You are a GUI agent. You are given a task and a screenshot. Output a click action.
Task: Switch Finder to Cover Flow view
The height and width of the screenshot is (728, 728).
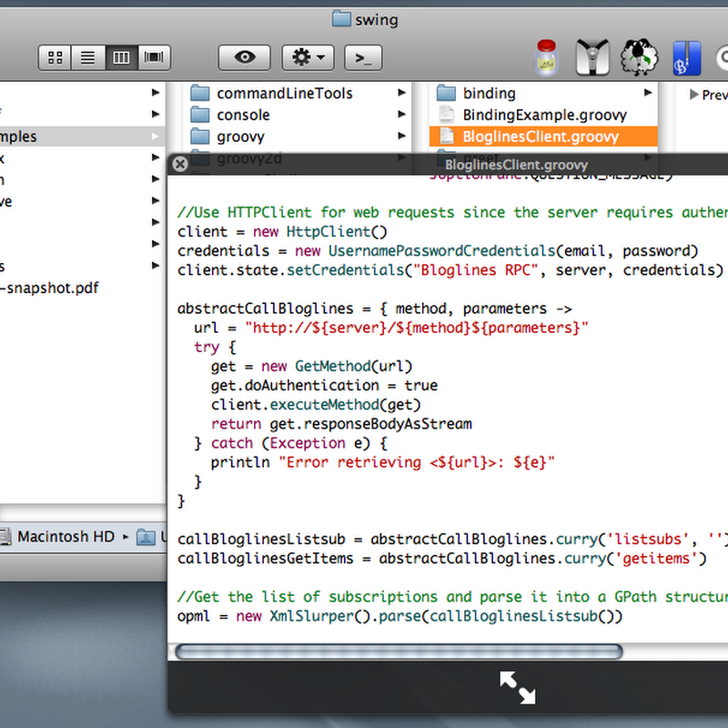pyautogui.click(x=154, y=57)
